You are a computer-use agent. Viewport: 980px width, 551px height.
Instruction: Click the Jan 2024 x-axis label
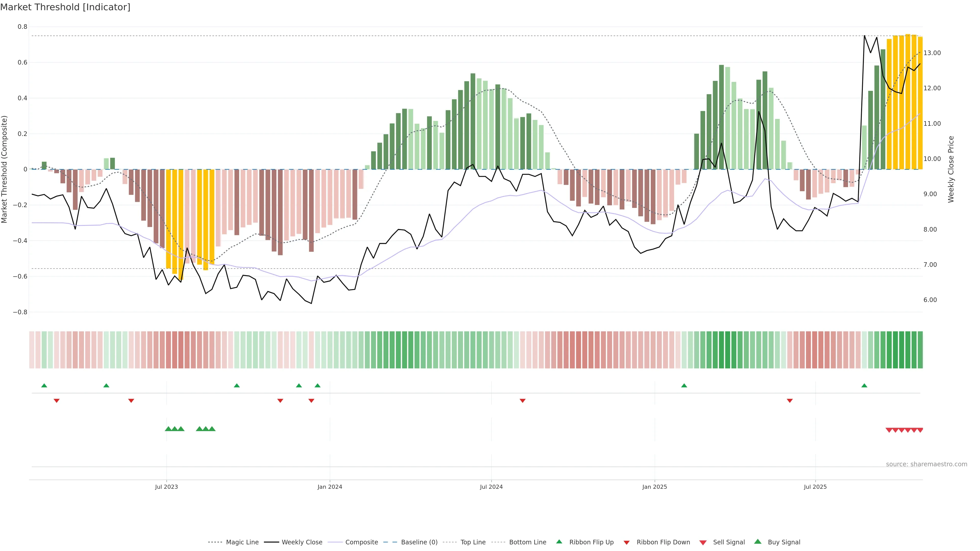point(329,487)
